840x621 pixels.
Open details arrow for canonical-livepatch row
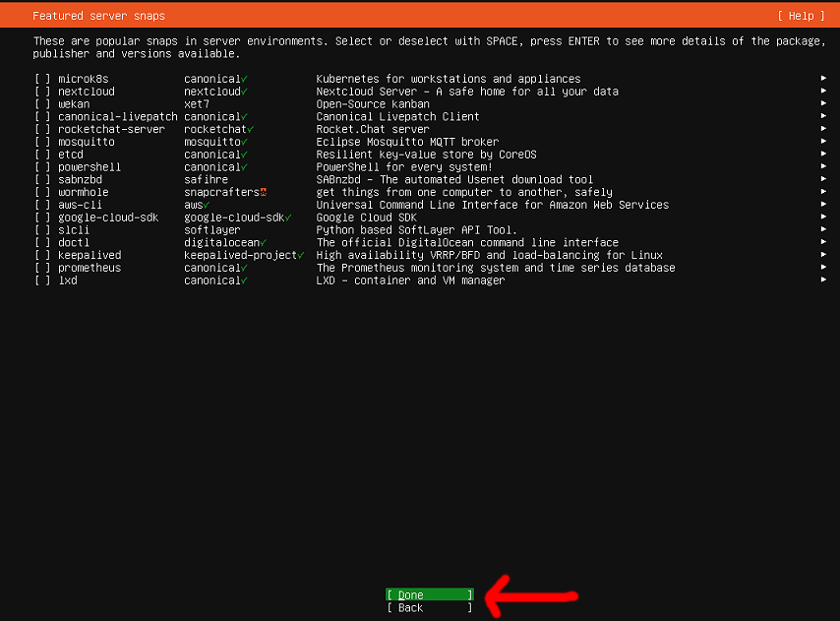coord(823,116)
